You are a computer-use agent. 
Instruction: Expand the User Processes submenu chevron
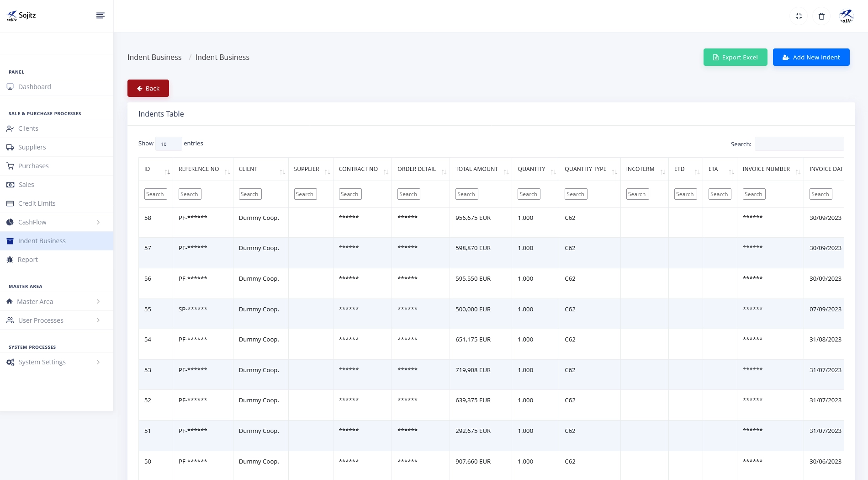pyautogui.click(x=98, y=320)
